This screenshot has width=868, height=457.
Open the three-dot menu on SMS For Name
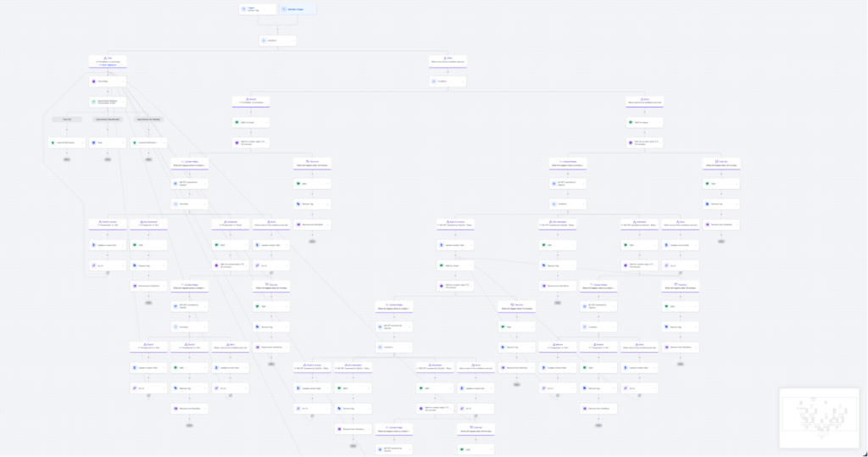coord(659,122)
